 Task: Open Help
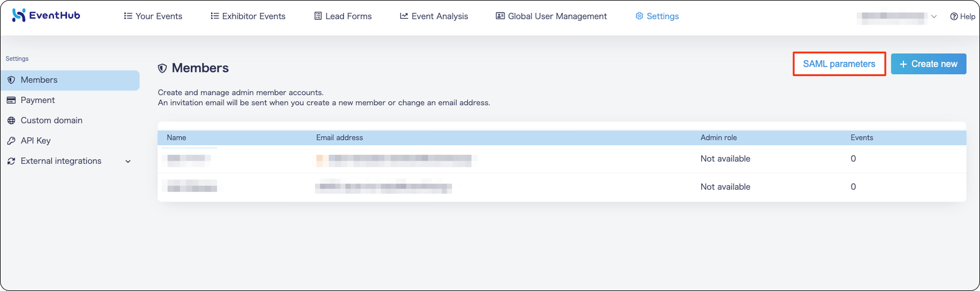click(963, 17)
